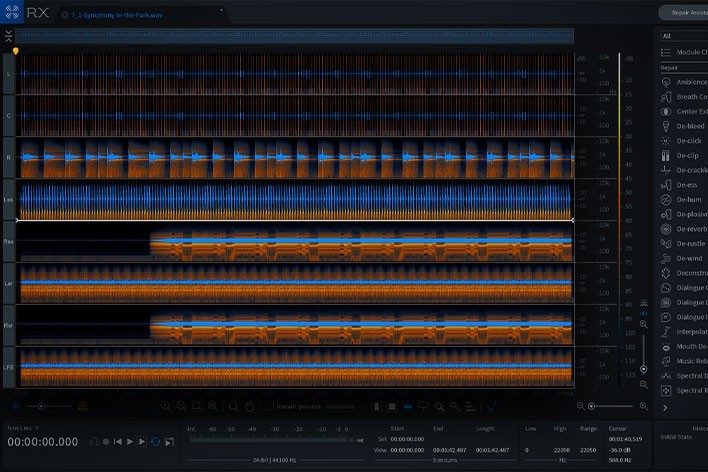Toggle the R channel selection
Viewport: 708px width, 472px height.
tap(9, 158)
